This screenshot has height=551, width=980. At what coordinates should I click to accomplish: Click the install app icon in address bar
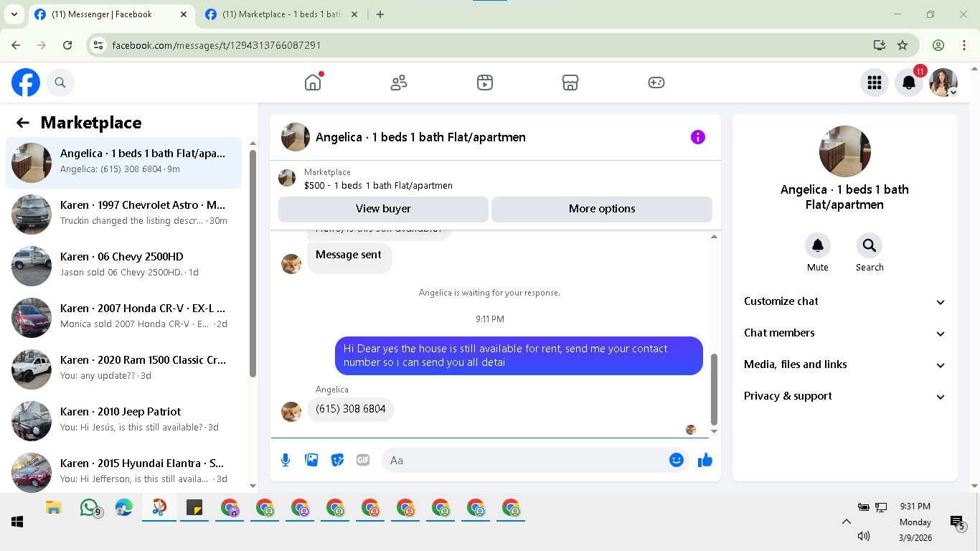[x=880, y=45]
